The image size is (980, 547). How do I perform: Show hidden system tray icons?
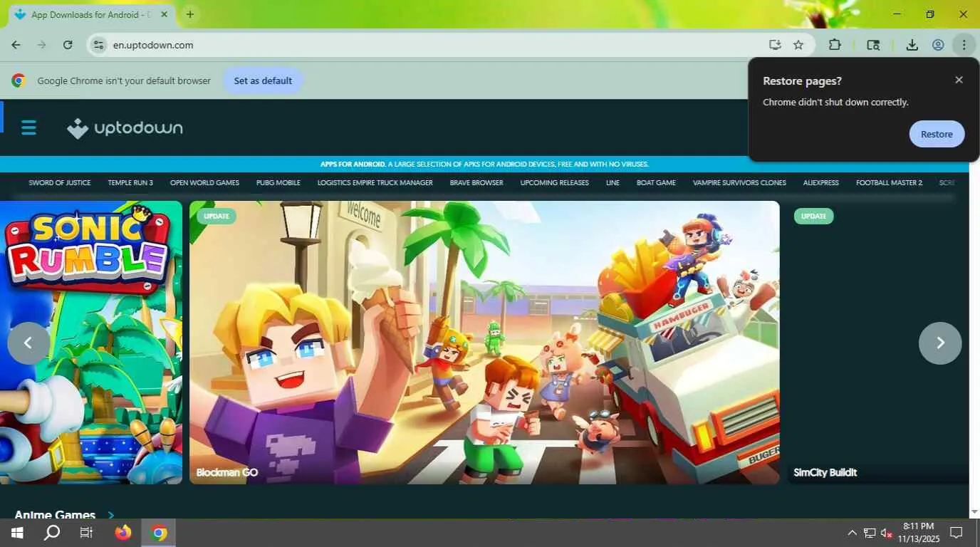852,533
